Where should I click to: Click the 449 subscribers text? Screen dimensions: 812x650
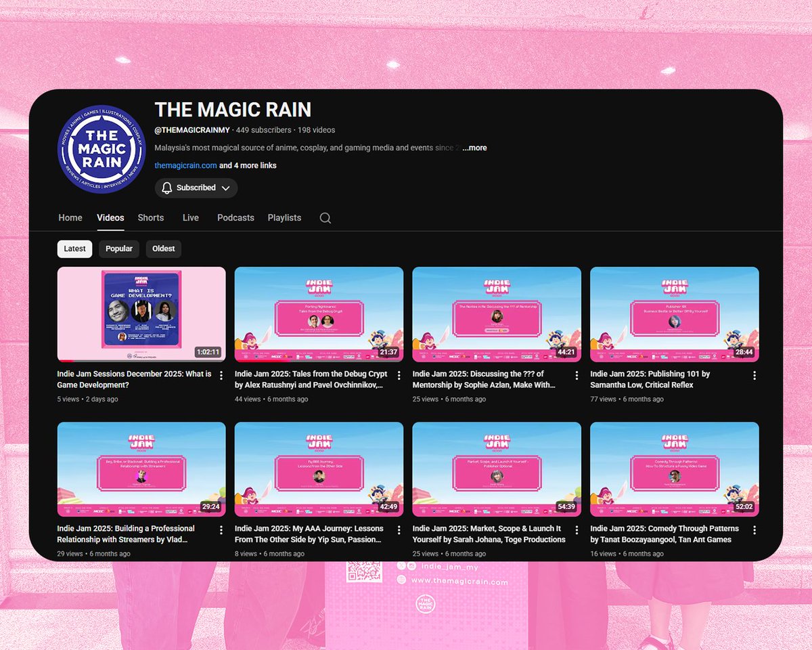point(264,130)
